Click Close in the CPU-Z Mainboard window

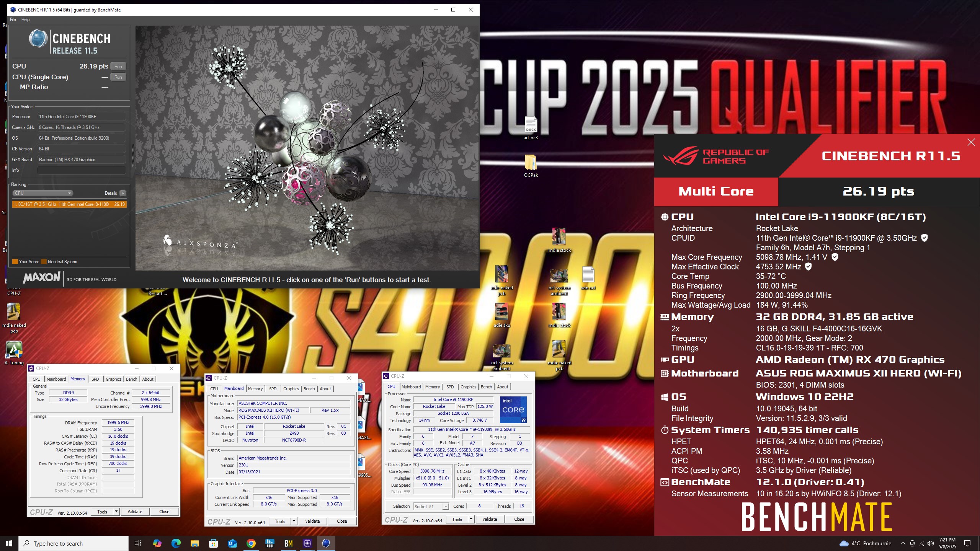(x=342, y=521)
